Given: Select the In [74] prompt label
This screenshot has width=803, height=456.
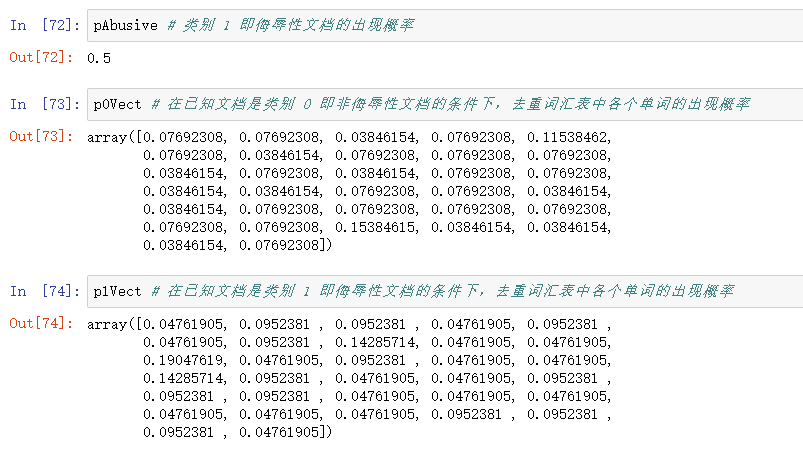Looking at the screenshot, I should point(45,291).
